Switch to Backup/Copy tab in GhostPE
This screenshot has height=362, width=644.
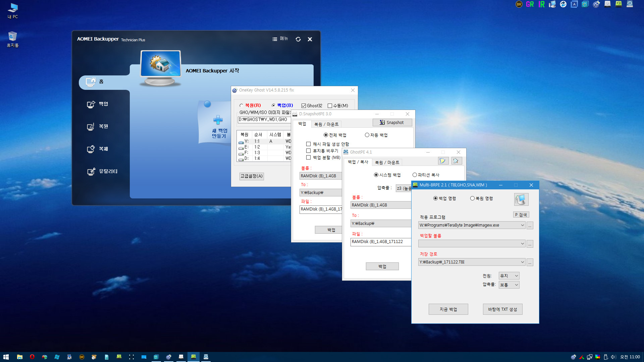click(x=358, y=162)
